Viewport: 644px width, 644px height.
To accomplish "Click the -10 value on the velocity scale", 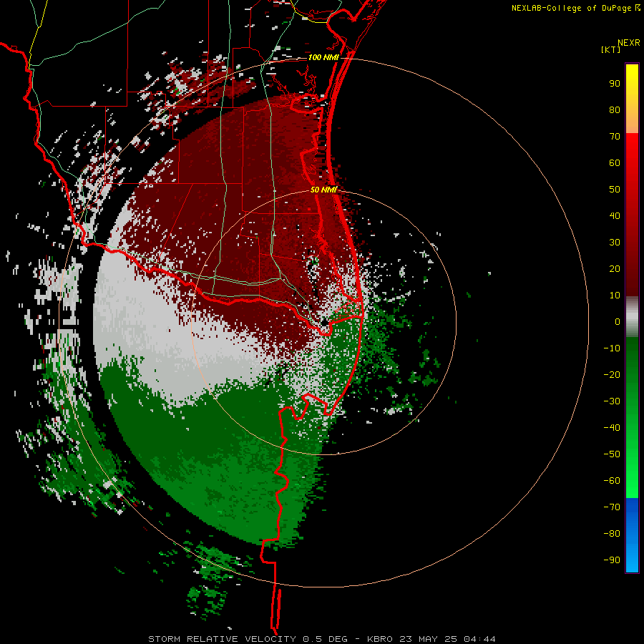I will 612,348.
